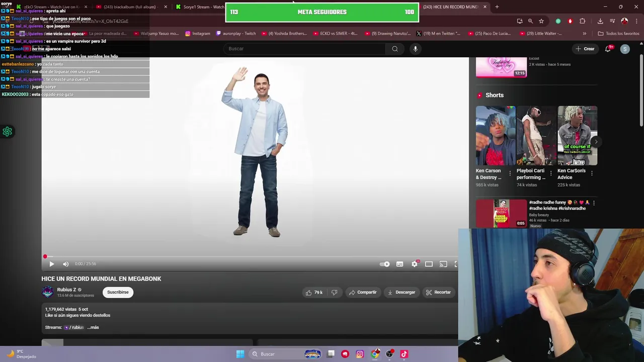Open options menu for Ken Carson & Destroy short
Screen dimensions: 644x362
tap(510, 173)
